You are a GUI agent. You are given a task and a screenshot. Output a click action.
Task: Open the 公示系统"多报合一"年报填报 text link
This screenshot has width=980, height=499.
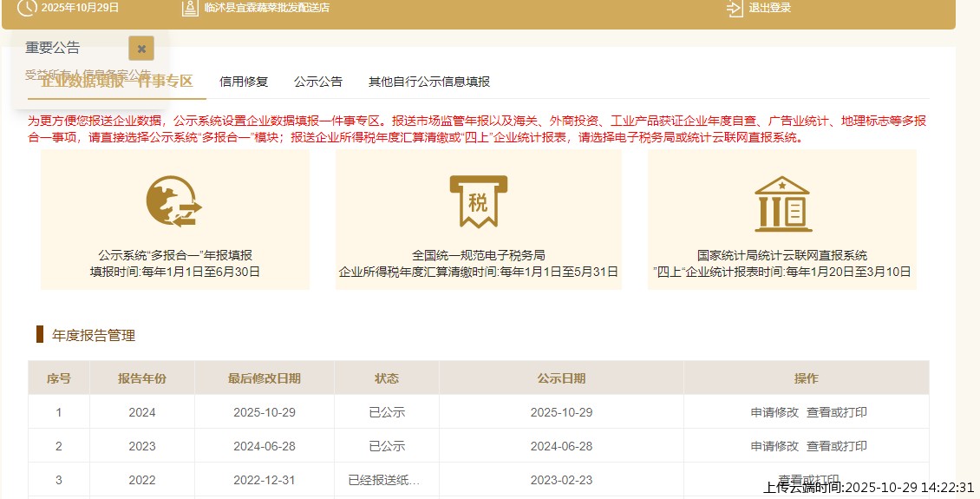(175, 255)
